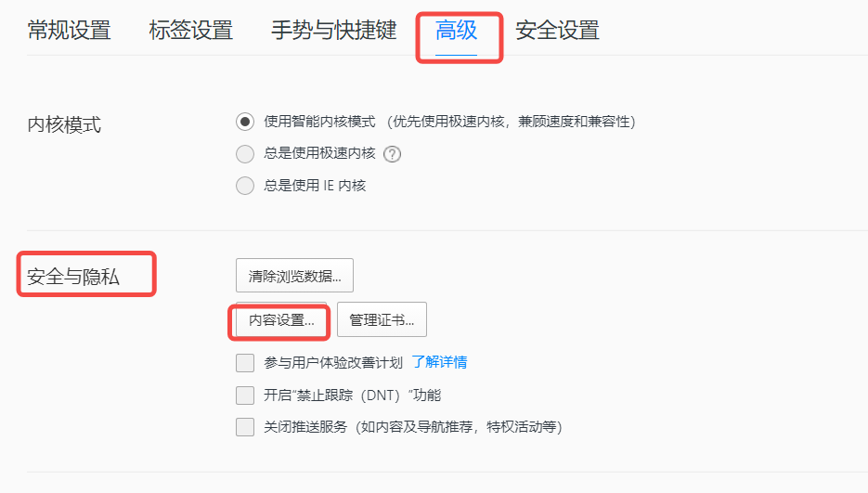This screenshot has height=493, width=868.
Task: Select the 总是使用 IE 内核 radio button
Action: pos(245,186)
